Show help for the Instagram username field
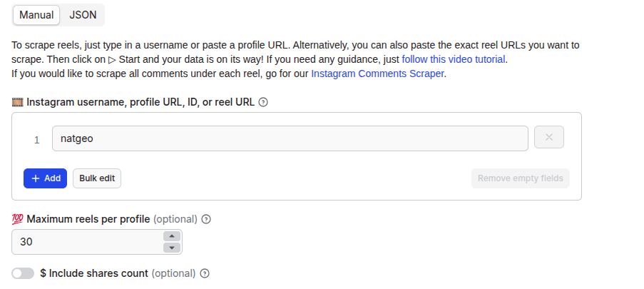Screen dimensions: 644x289 click(x=263, y=102)
